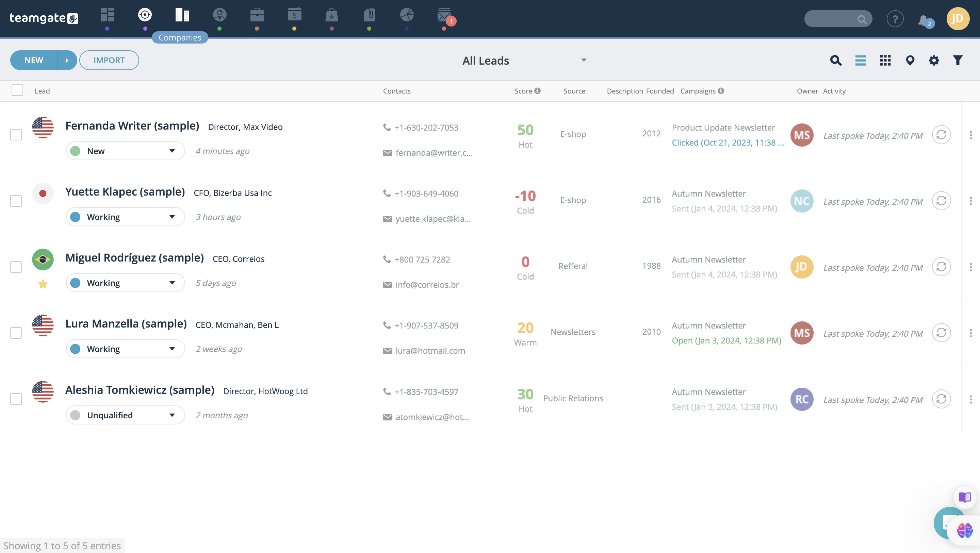Check the Lura Manzella row checkbox
Screen dimensions: 980x553
point(16,333)
